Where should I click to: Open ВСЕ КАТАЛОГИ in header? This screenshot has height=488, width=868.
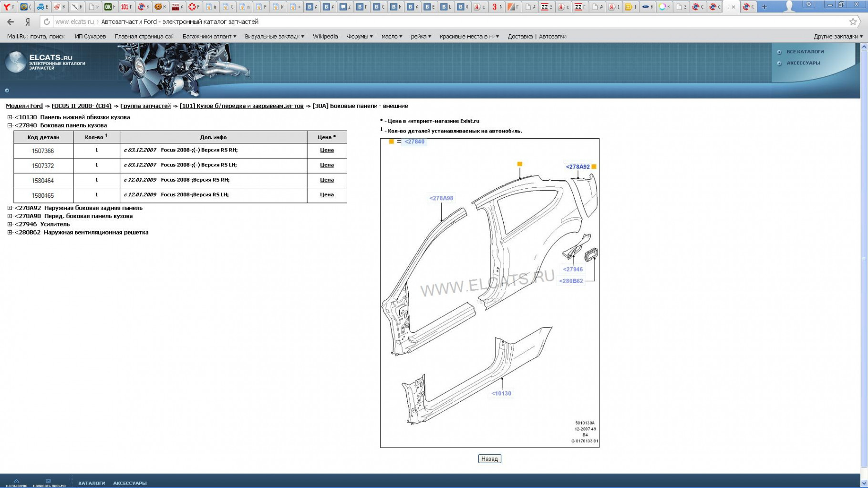[805, 52]
